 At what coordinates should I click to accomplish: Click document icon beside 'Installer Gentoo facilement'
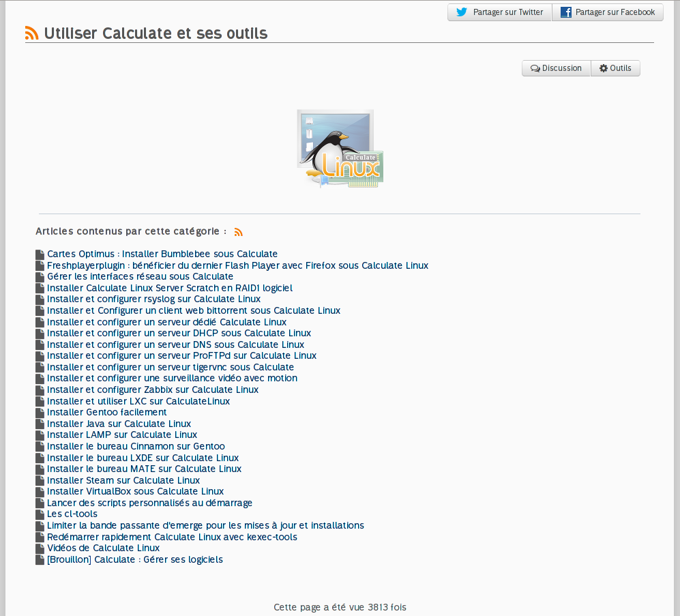[x=40, y=413]
